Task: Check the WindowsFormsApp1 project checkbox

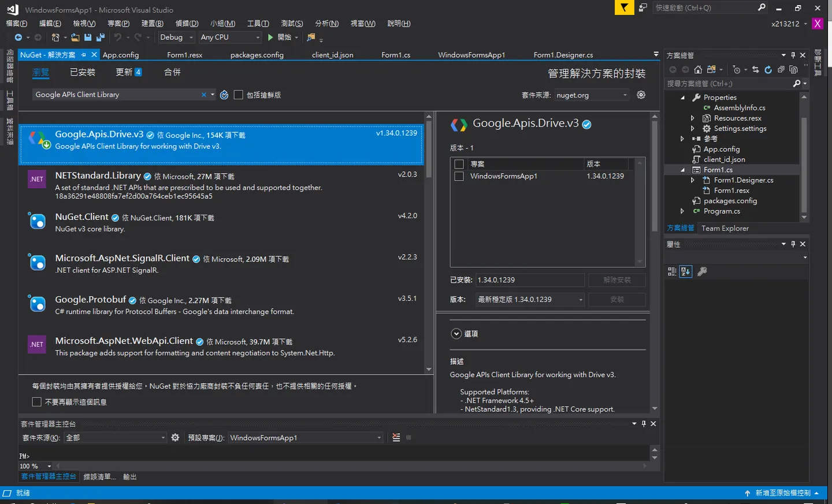Action: (x=459, y=176)
